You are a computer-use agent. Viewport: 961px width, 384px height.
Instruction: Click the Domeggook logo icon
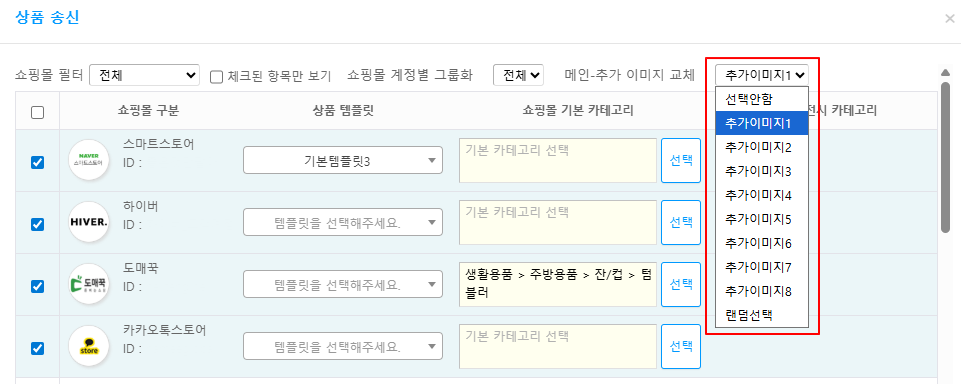[x=89, y=284]
